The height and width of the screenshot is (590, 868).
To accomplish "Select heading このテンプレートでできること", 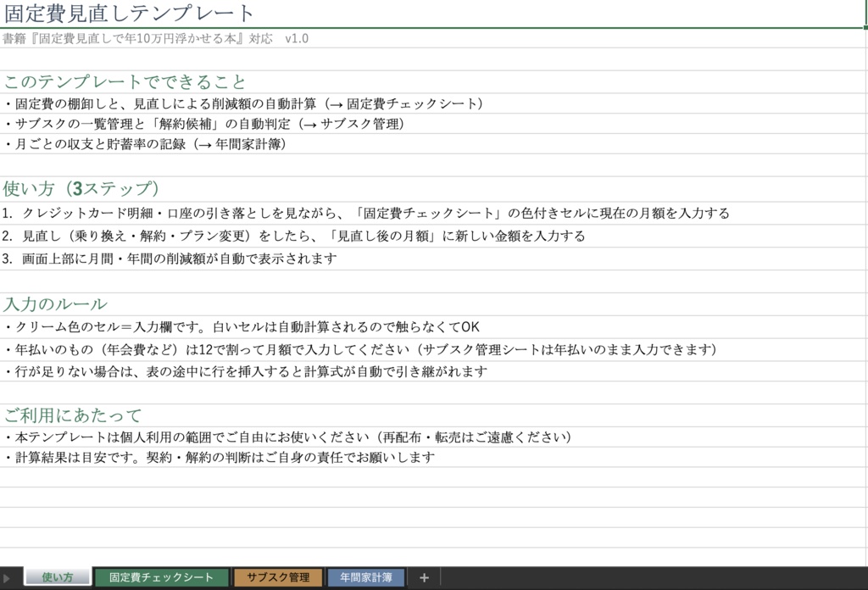I will [x=125, y=82].
